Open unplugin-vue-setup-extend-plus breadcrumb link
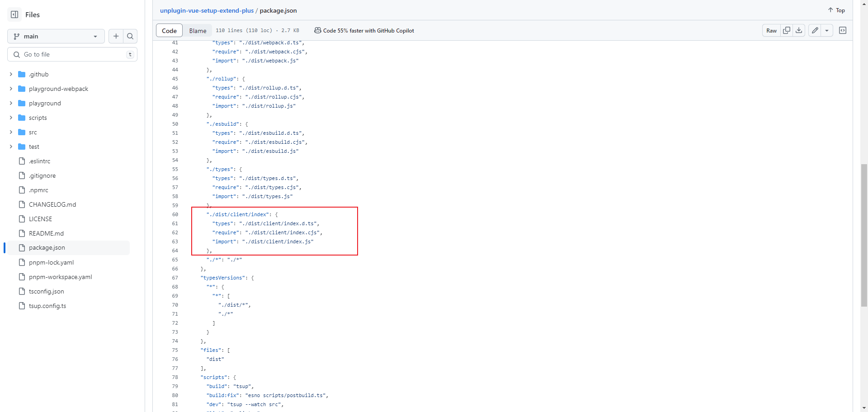 click(x=207, y=10)
